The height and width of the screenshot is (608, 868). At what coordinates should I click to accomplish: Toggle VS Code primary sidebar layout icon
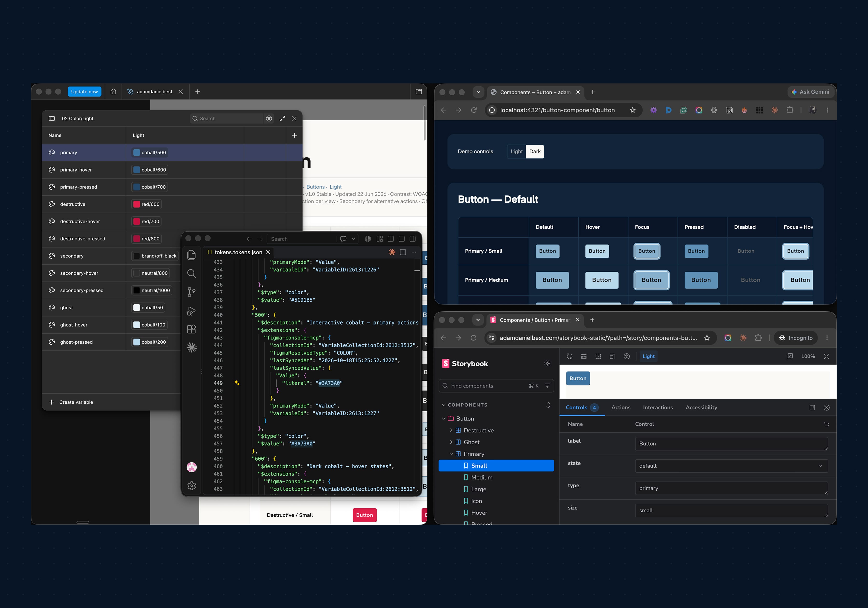pos(391,239)
